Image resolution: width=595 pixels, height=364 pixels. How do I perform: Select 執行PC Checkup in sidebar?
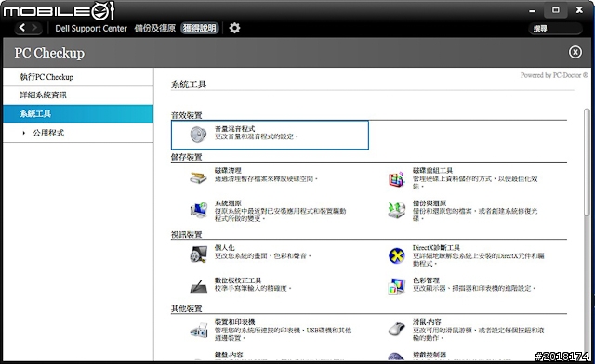pyautogui.click(x=78, y=77)
